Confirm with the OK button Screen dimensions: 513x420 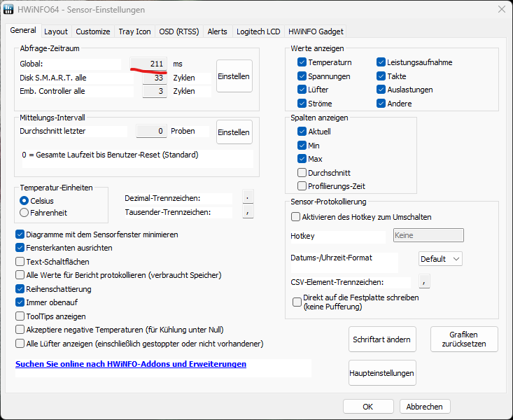pyautogui.click(x=368, y=406)
